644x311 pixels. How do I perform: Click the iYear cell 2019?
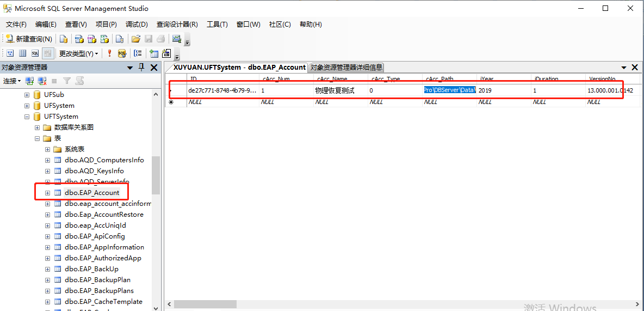[x=504, y=90]
